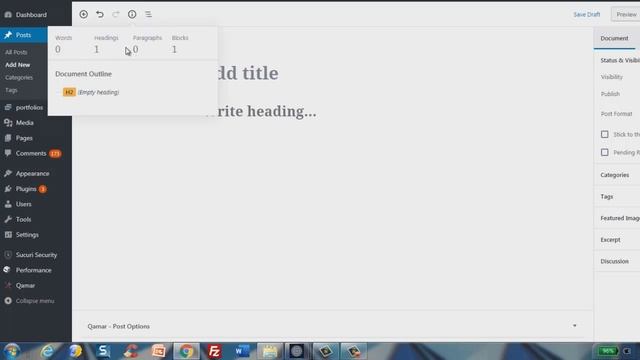Select Add New under Posts
Viewport: 640px width, 360px height.
tap(17, 65)
